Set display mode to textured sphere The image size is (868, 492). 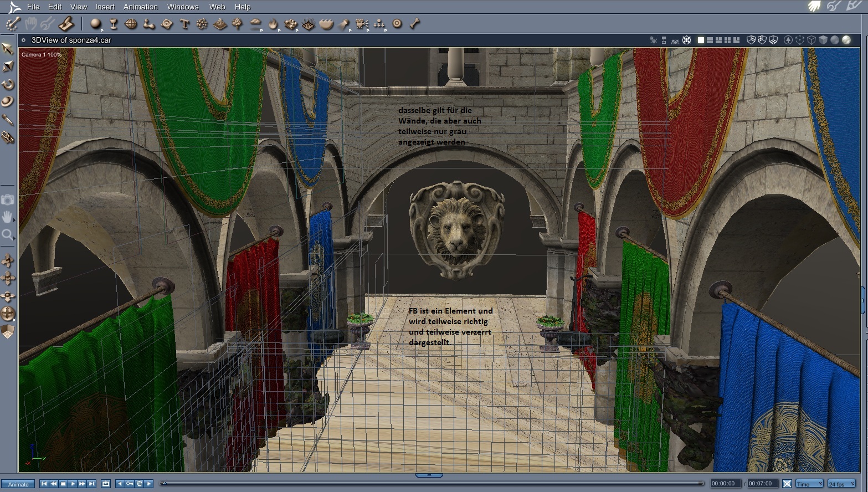(x=846, y=40)
